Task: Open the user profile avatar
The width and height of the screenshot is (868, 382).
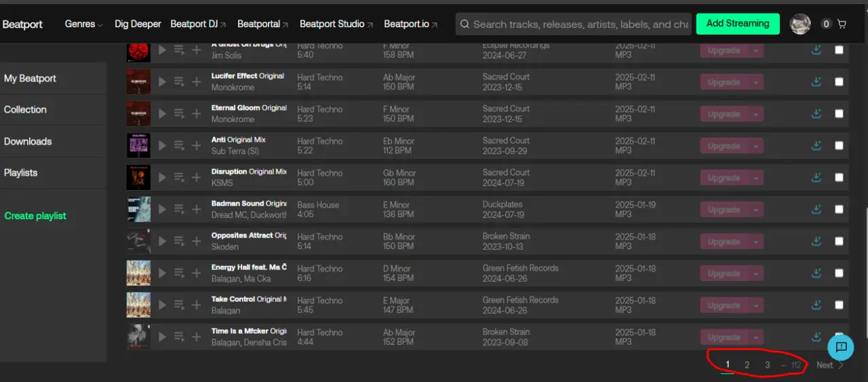Action: coord(800,24)
